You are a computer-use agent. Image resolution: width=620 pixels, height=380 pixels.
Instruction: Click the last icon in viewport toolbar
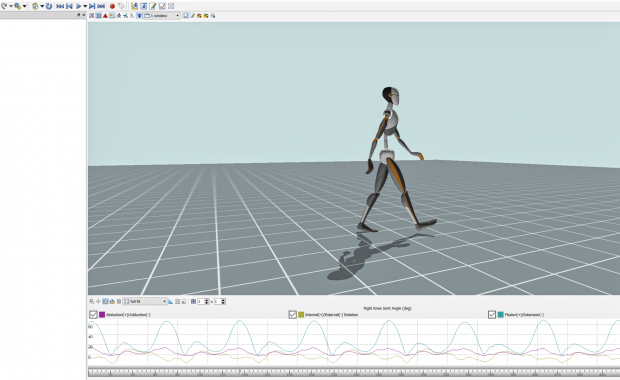point(213,16)
